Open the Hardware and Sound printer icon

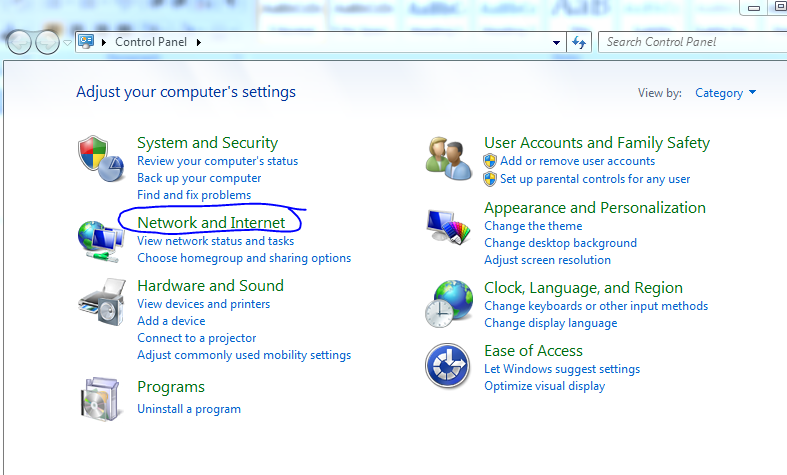(102, 302)
